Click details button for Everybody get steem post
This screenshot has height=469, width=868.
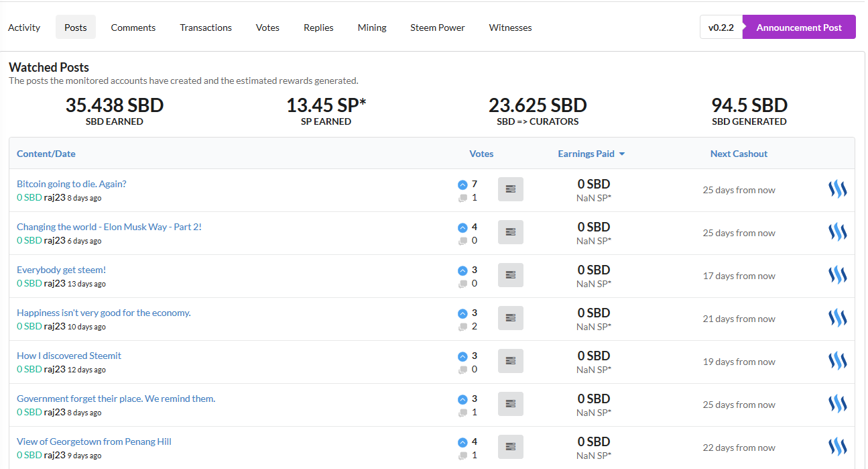511,275
